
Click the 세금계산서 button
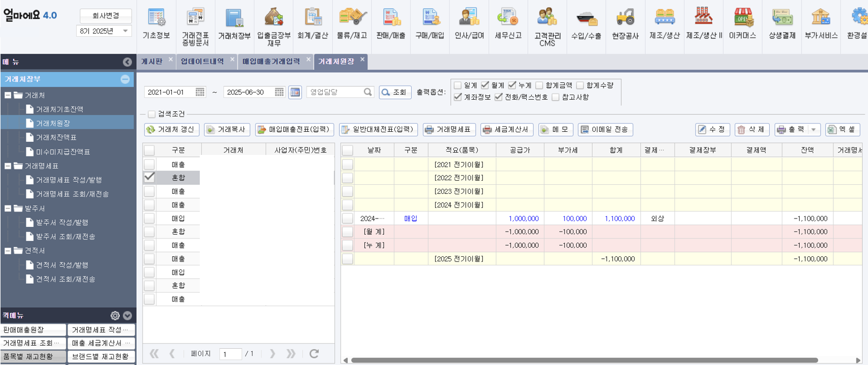coord(507,130)
